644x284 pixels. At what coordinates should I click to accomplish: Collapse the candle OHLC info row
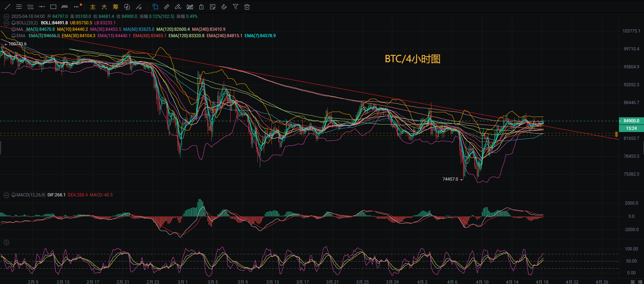click(6, 16)
